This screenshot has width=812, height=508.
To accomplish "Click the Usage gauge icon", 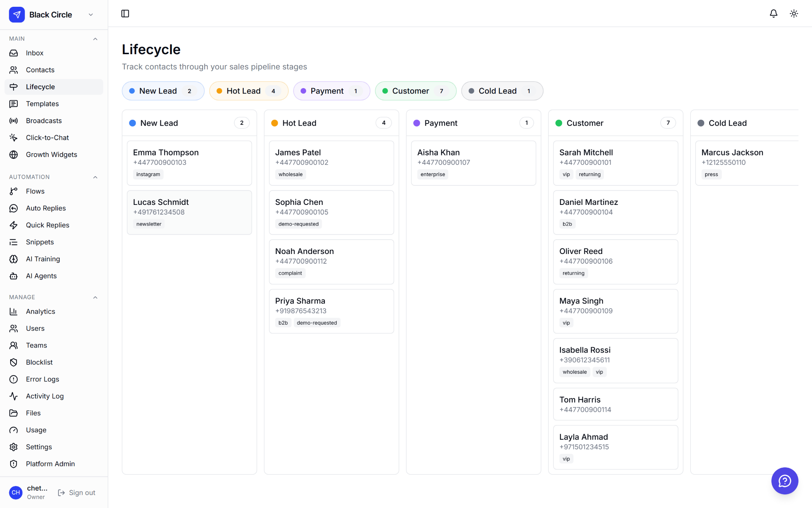I will tap(14, 430).
